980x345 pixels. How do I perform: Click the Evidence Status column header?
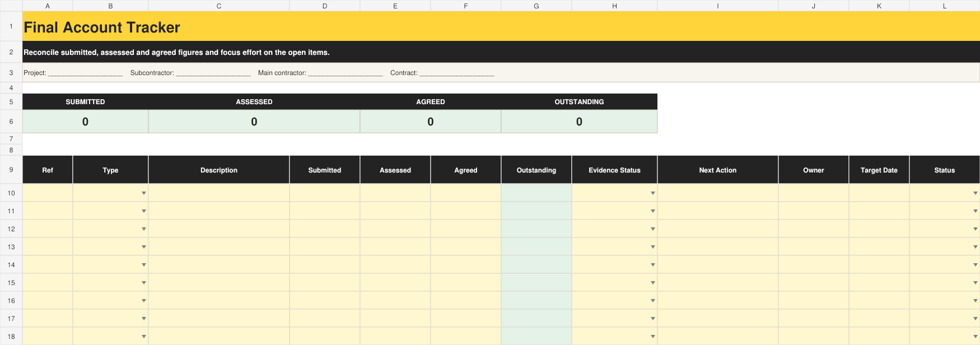point(614,170)
